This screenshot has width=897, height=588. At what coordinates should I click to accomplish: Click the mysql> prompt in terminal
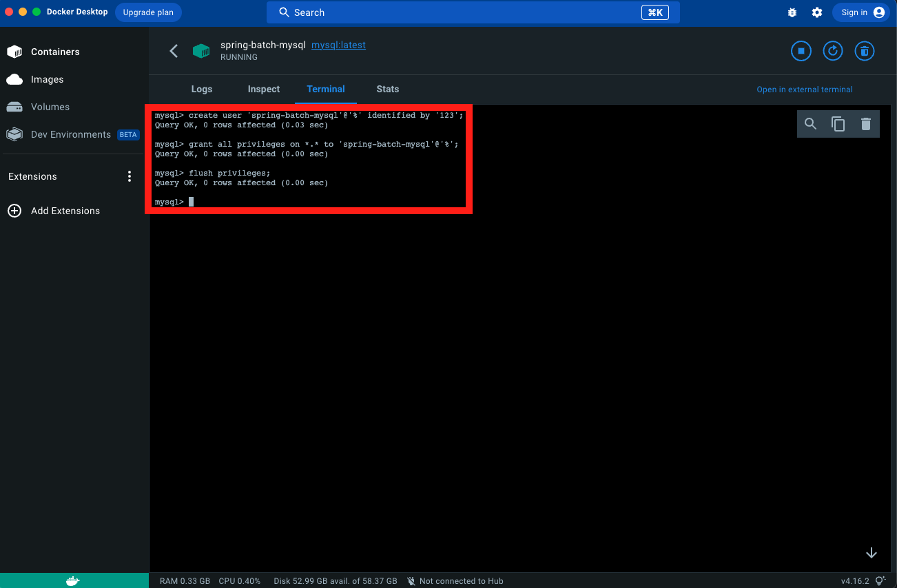pos(169,202)
